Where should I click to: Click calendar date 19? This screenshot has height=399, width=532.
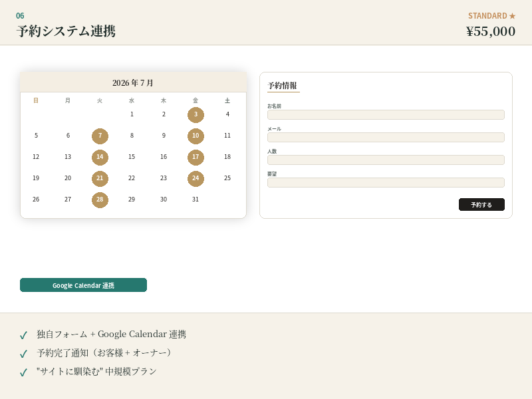tap(36, 178)
